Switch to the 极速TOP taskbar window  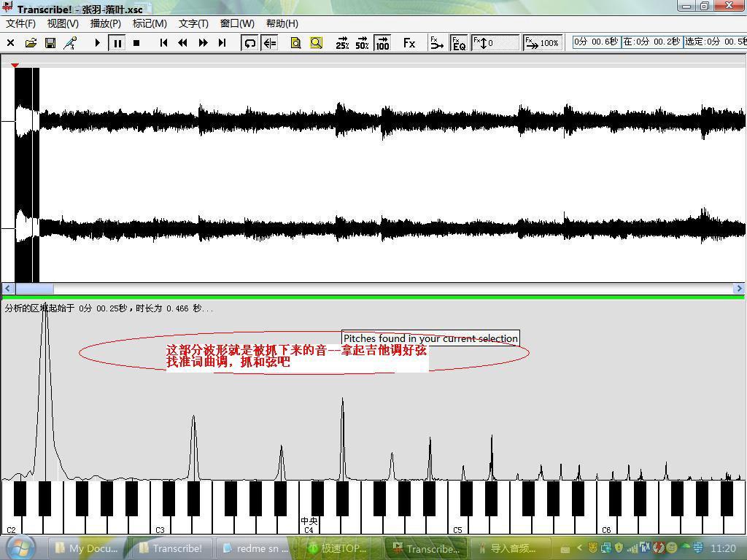pyautogui.click(x=340, y=548)
